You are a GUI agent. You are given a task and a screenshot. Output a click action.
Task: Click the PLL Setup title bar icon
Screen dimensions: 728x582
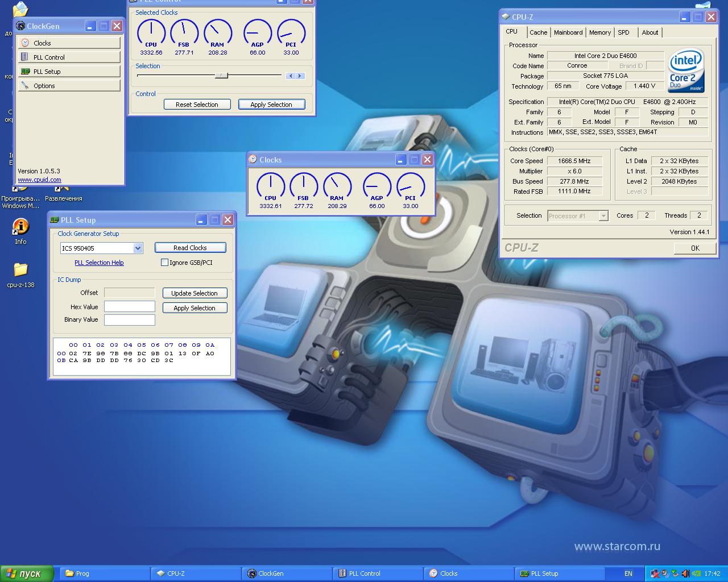(55, 220)
